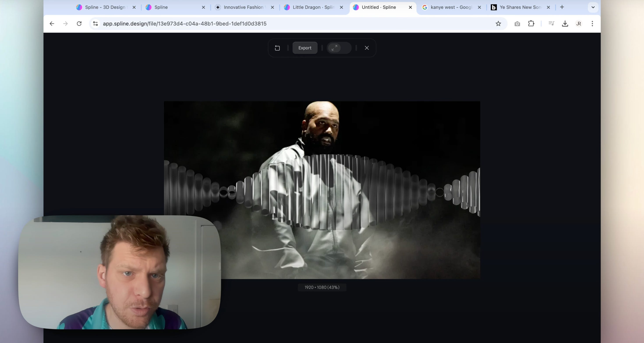Open the browser downloads icon
Image resolution: width=644 pixels, height=343 pixels.
565,23
